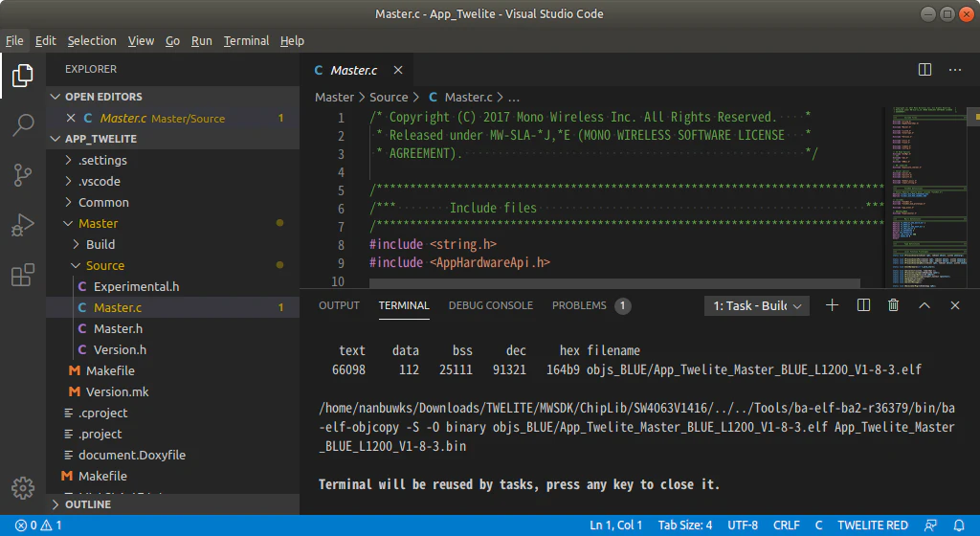Open the editor More Actions ellipsis
This screenshot has width=980, height=536.
coord(955,69)
